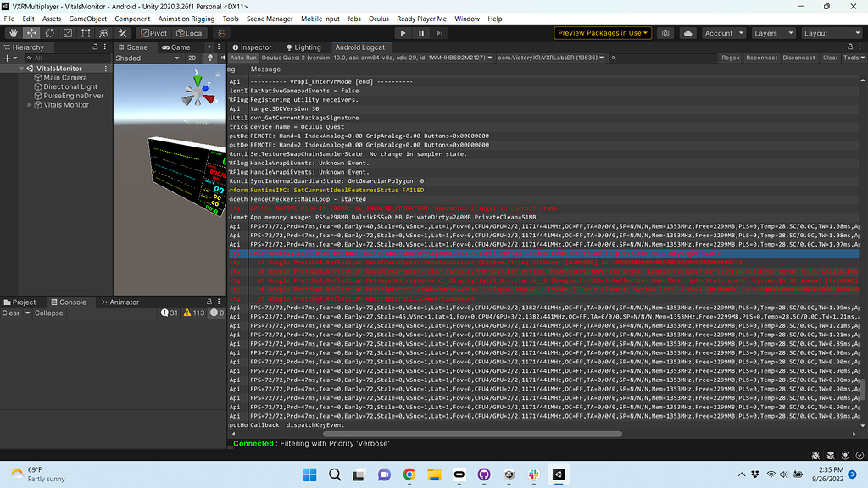Viewport: 868px width, 488px height.
Task: Click Collapse in the Console panel
Action: coord(48,313)
